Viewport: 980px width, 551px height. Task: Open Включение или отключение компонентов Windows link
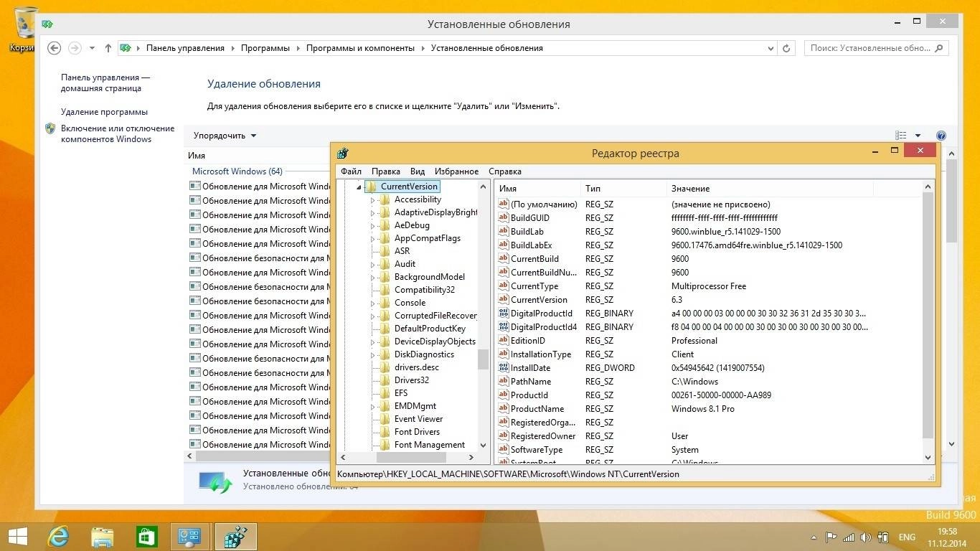pos(118,134)
